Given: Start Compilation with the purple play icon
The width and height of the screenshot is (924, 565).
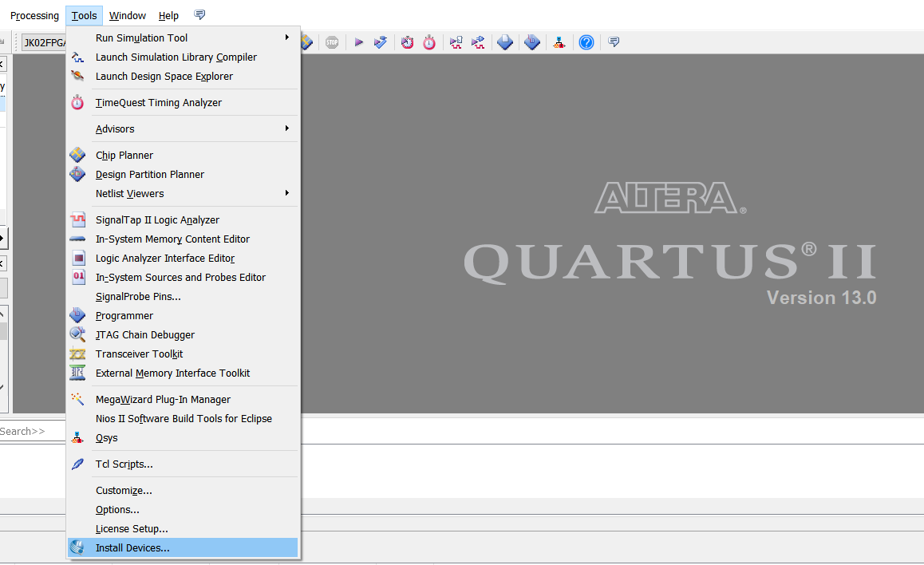Looking at the screenshot, I should (358, 42).
